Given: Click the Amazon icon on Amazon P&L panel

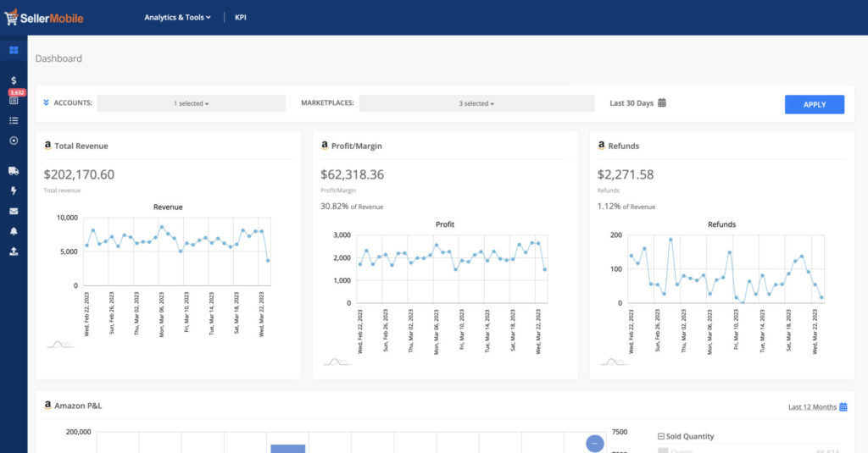Looking at the screenshot, I should [47, 406].
